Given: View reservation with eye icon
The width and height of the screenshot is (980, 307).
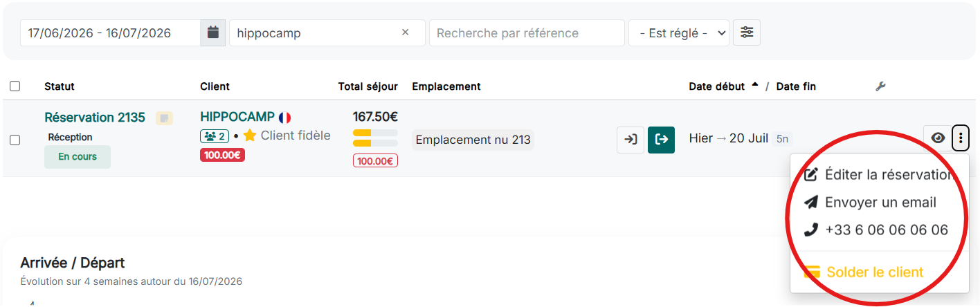Looking at the screenshot, I should tap(938, 138).
